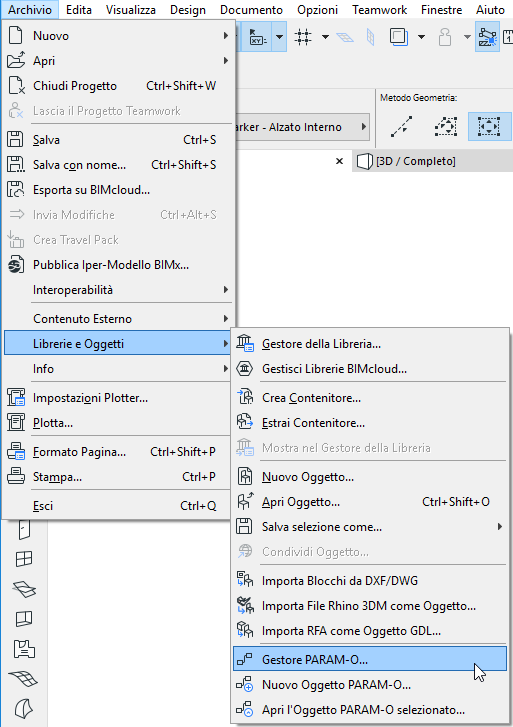Choose Apri l'Oggetto PARAM-O selezionato...

pyautogui.click(x=370, y=710)
